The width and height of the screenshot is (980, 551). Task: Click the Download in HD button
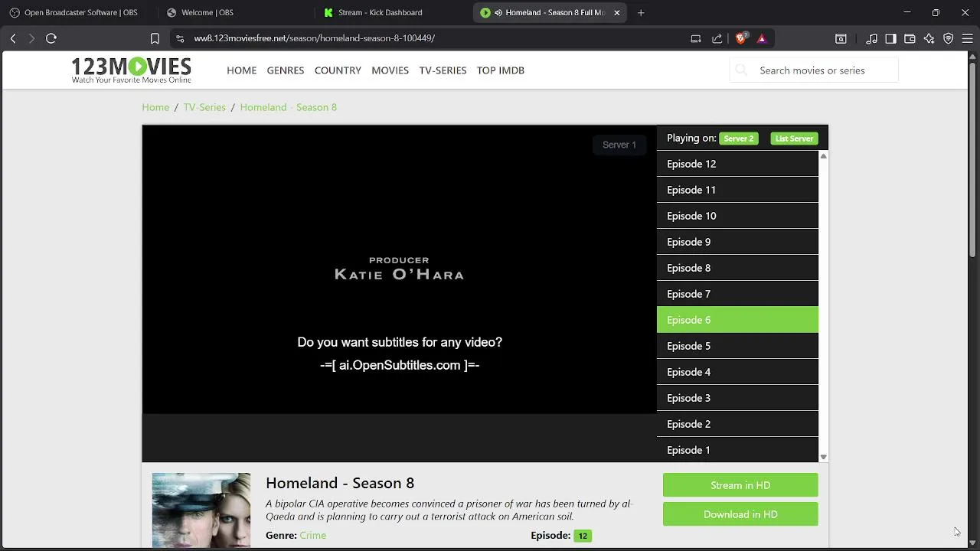tap(740, 514)
